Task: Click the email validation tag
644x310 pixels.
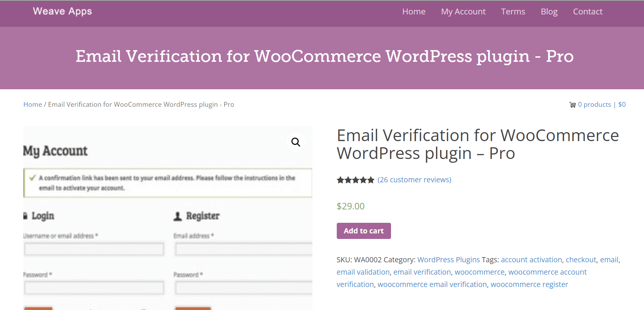Action: pyautogui.click(x=363, y=272)
